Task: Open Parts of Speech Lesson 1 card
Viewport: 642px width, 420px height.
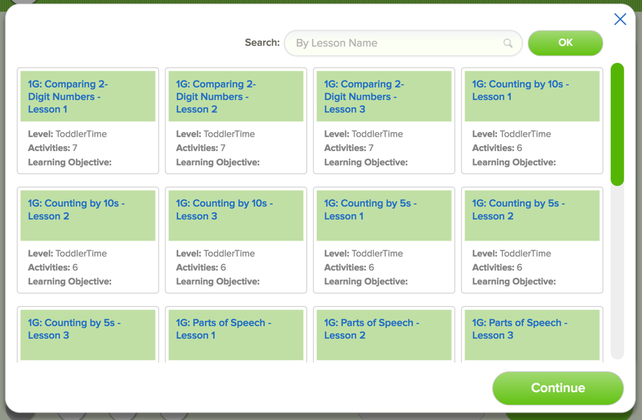Action: 236,334
